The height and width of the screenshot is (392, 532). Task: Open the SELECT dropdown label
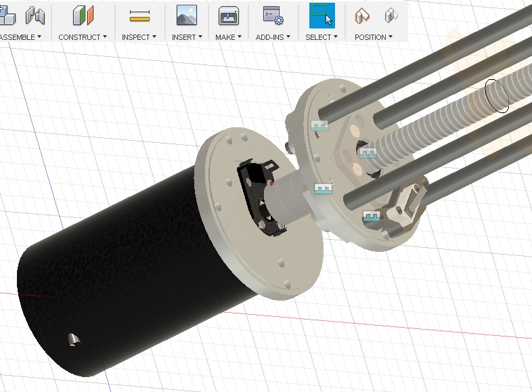coord(322,37)
